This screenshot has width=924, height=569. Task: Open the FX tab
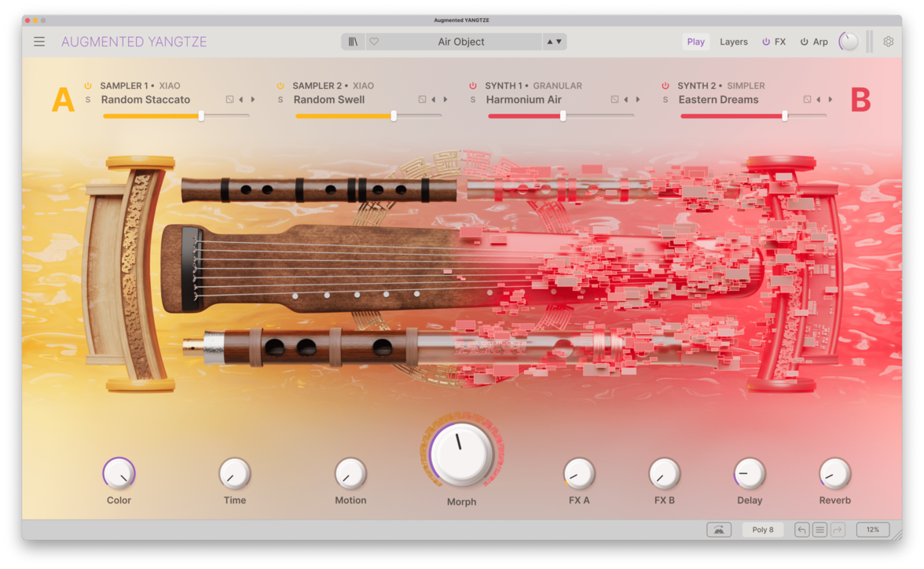(x=780, y=42)
